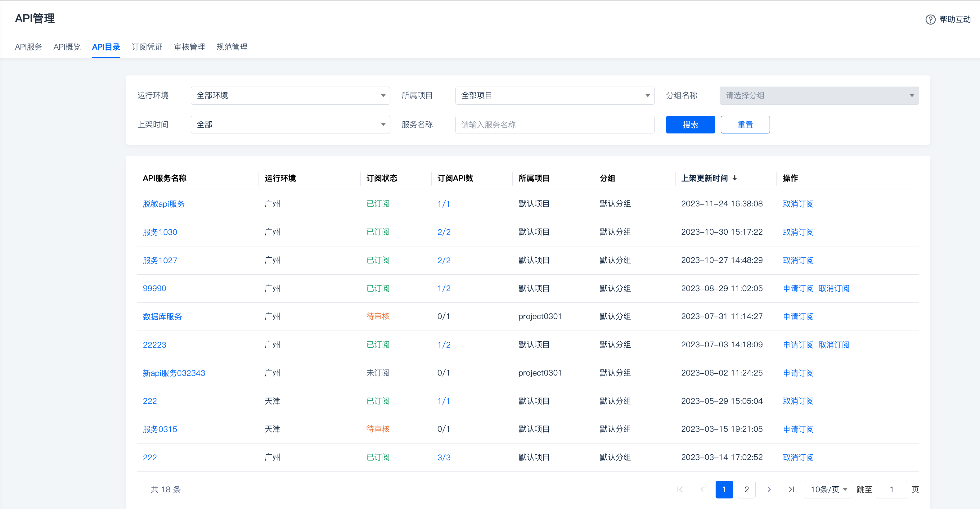Select page 1 in pagination

point(724,489)
